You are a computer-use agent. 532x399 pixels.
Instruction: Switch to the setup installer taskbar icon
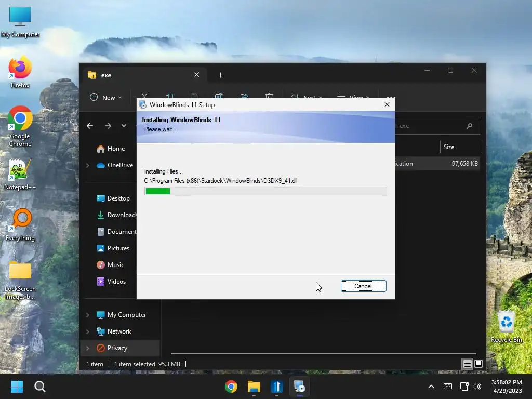click(x=300, y=387)
